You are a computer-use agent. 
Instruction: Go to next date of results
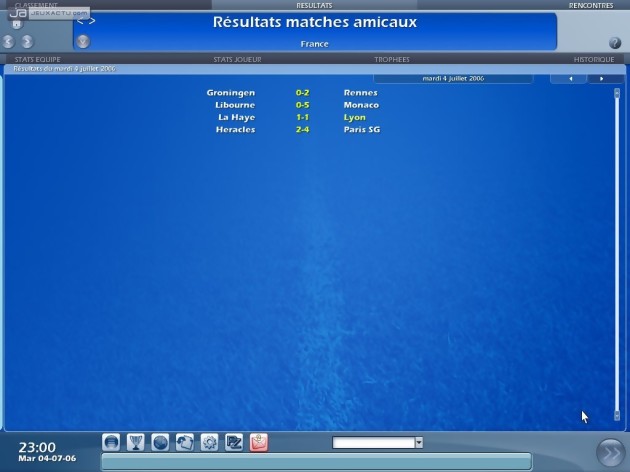(601, 78)
